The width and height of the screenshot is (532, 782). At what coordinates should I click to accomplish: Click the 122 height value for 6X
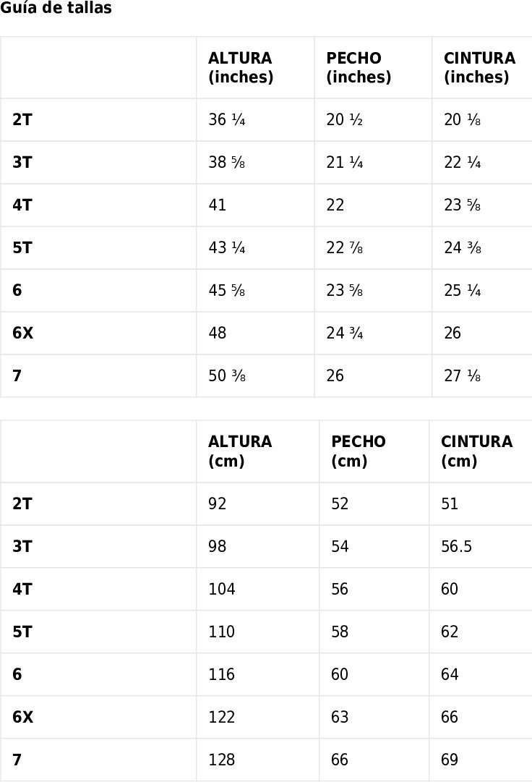[x=222, y=717]
